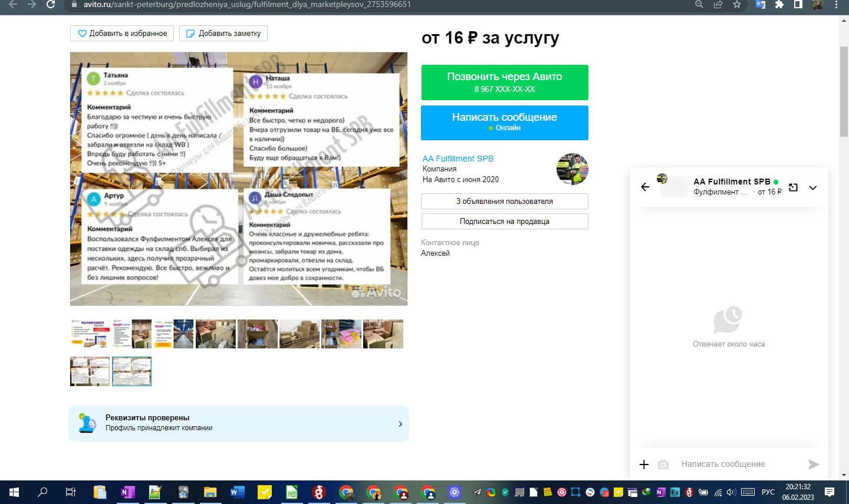Select second gallery thumbnail
Screen dimensions: 849x504
pyautogui.click(x=131, y=334)
